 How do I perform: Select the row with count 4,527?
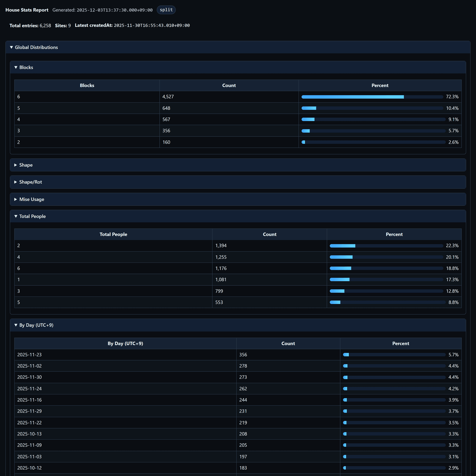(238, 97)
